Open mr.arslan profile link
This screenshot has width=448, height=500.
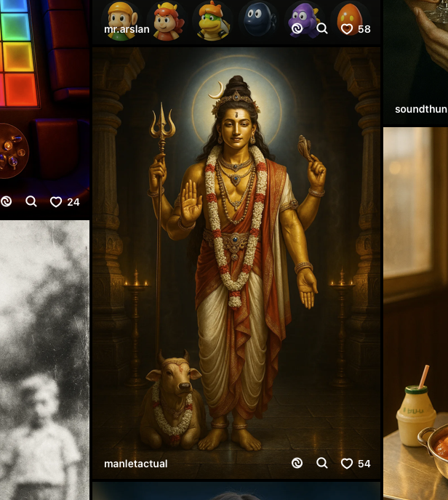(127, 29)
